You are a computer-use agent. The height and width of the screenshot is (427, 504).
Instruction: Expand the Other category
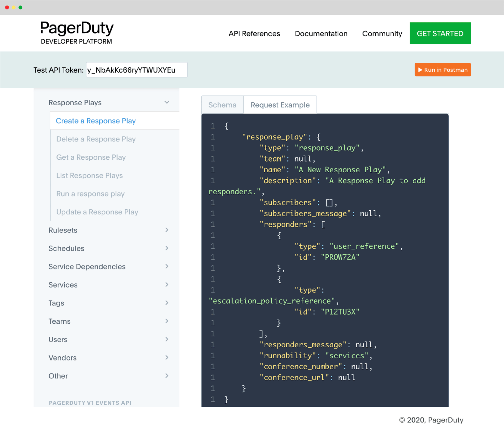coord(58,376)
